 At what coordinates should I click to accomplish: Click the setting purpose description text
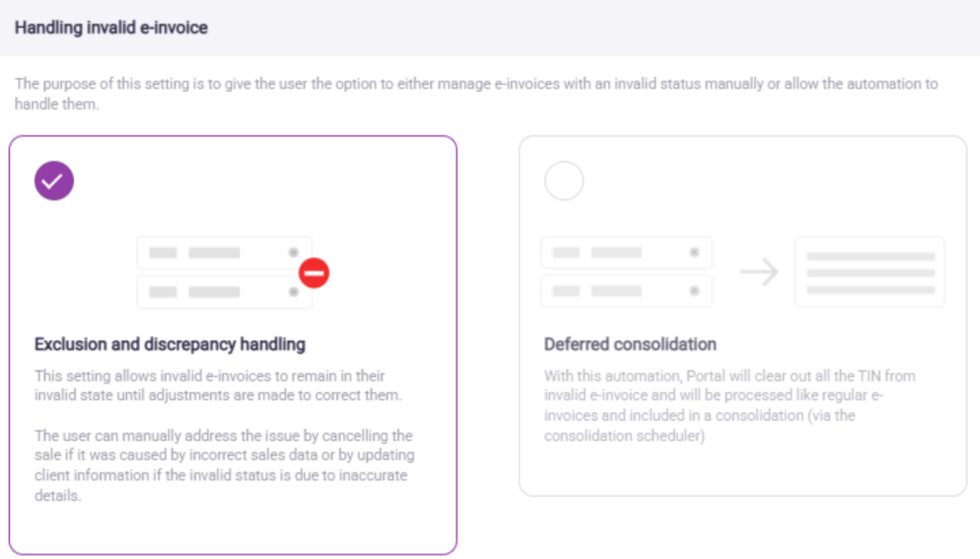476,93
